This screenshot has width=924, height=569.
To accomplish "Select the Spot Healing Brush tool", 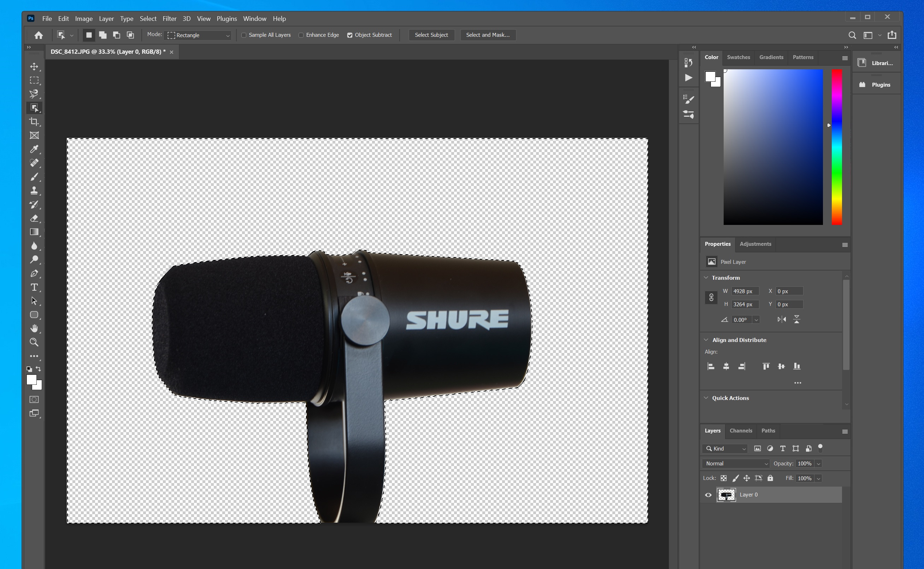I will coord(34,163).
